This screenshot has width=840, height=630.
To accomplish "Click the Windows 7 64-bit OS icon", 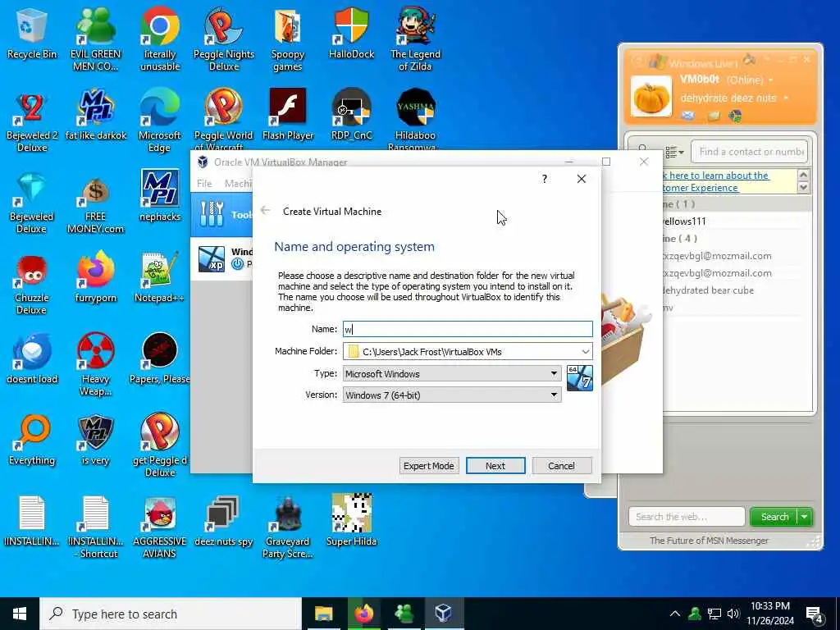I will click(x=580, y=377).
